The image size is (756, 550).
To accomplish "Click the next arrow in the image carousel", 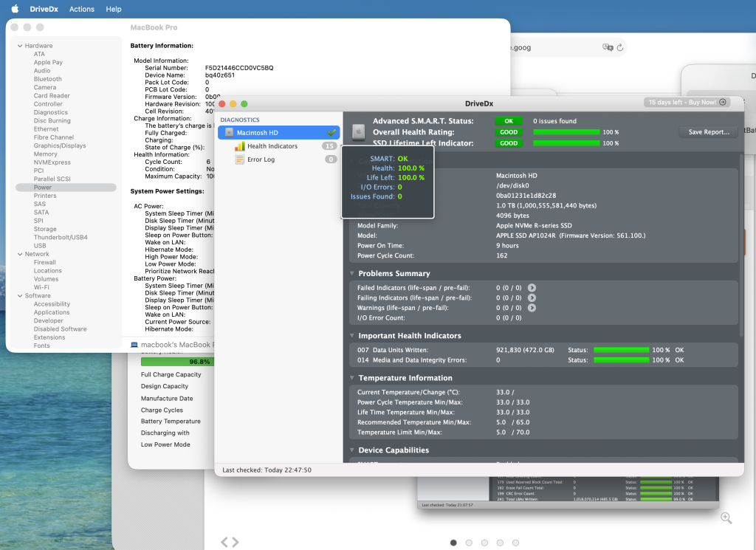I will pyautogui.click(x=236, y=542).
